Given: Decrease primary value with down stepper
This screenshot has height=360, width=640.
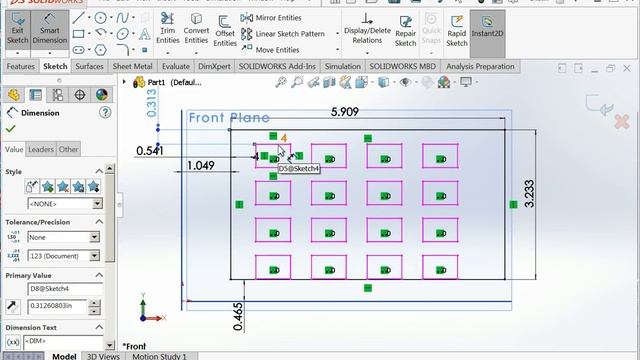Looking at the screenshot, I should pos(94,311).
